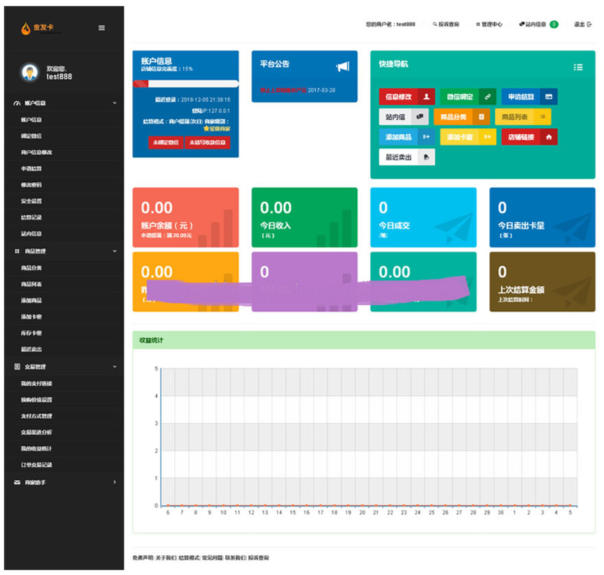Open 管理中心 in the top bar

click(489, 23)
